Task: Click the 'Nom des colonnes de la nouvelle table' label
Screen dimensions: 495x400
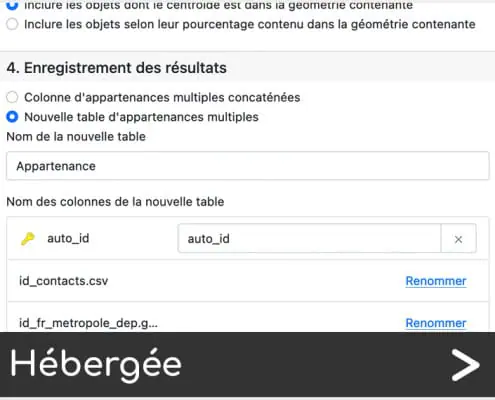Action: (115, 202)
